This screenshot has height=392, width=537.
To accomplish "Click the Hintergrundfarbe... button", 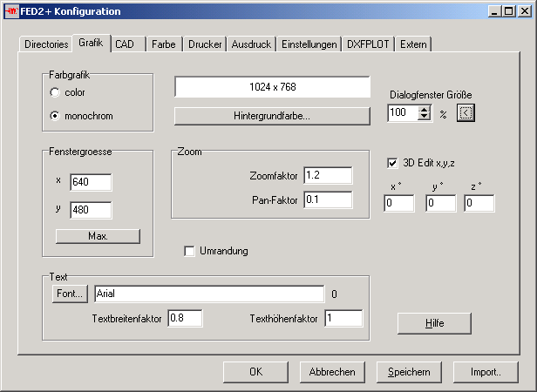I will pos(272,116).
